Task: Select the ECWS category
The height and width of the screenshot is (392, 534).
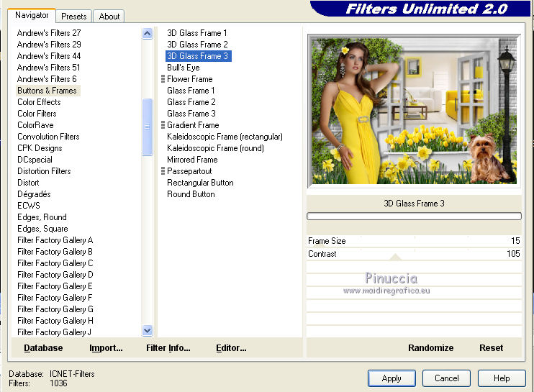Action: click(29, 206)
